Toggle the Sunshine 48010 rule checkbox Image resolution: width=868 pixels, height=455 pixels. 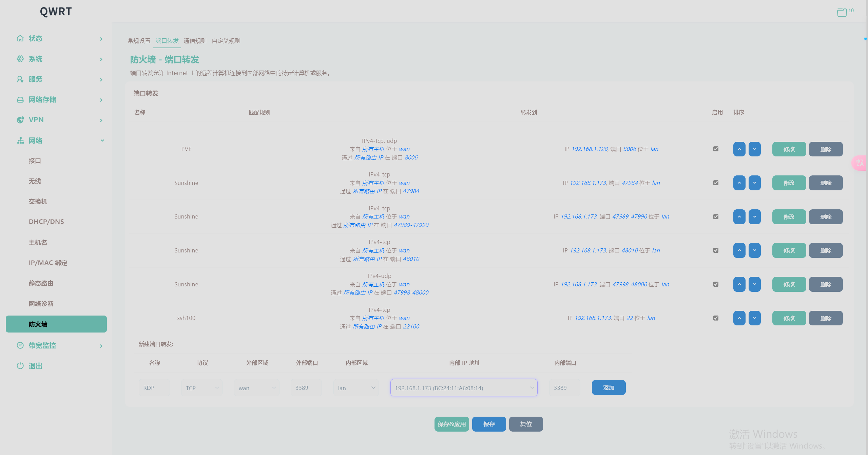pos(716,250)
